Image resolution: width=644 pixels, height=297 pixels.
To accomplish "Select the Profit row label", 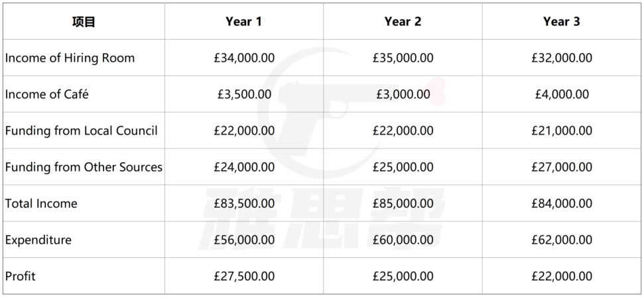I will pos(20,276).
